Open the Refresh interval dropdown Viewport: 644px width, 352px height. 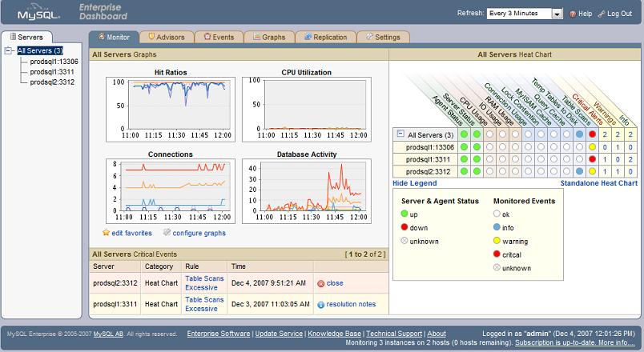pyautogui.click(x=557, y=14)
